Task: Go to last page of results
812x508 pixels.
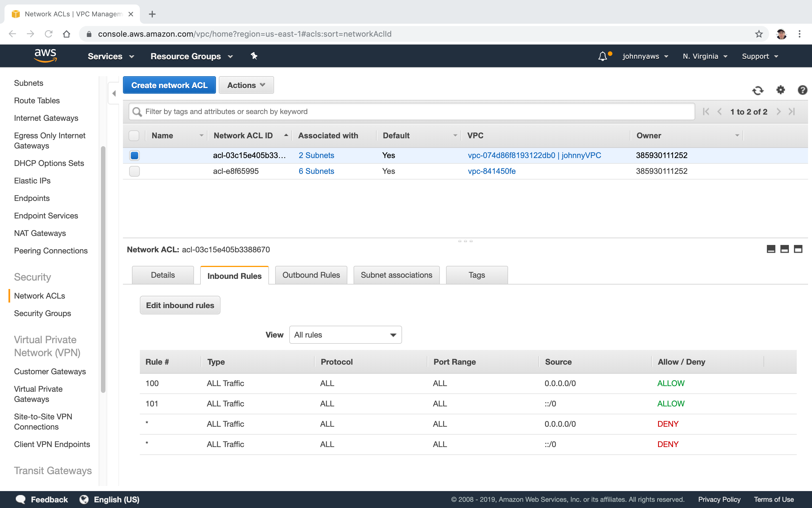Action: point(792,111)
